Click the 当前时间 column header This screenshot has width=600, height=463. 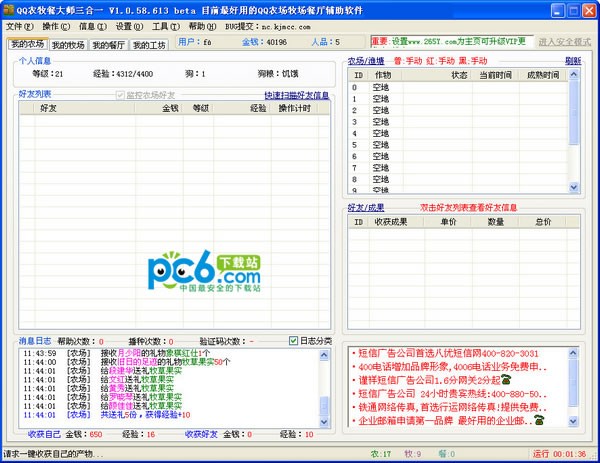click(x=495, y=75)
